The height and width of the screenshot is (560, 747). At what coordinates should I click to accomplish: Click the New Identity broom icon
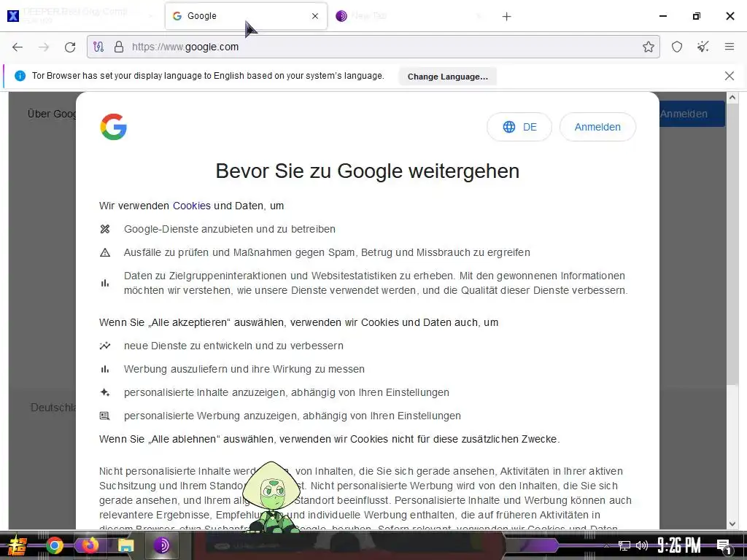click(x=703, y=47)
